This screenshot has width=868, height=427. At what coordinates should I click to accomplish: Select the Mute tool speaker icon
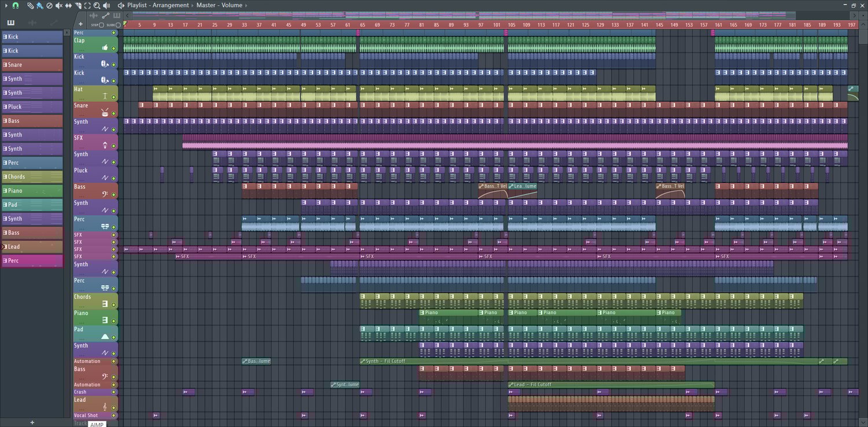[58, 5]
